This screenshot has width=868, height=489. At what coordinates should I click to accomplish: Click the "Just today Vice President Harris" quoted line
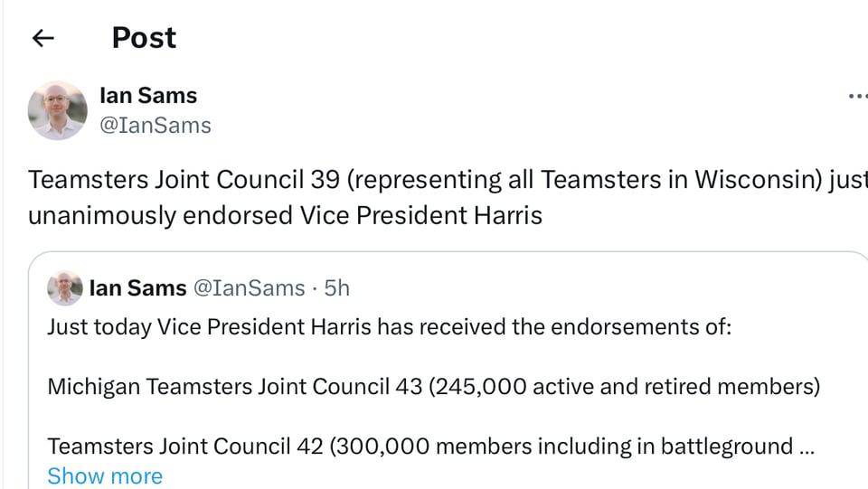(208, 326)
